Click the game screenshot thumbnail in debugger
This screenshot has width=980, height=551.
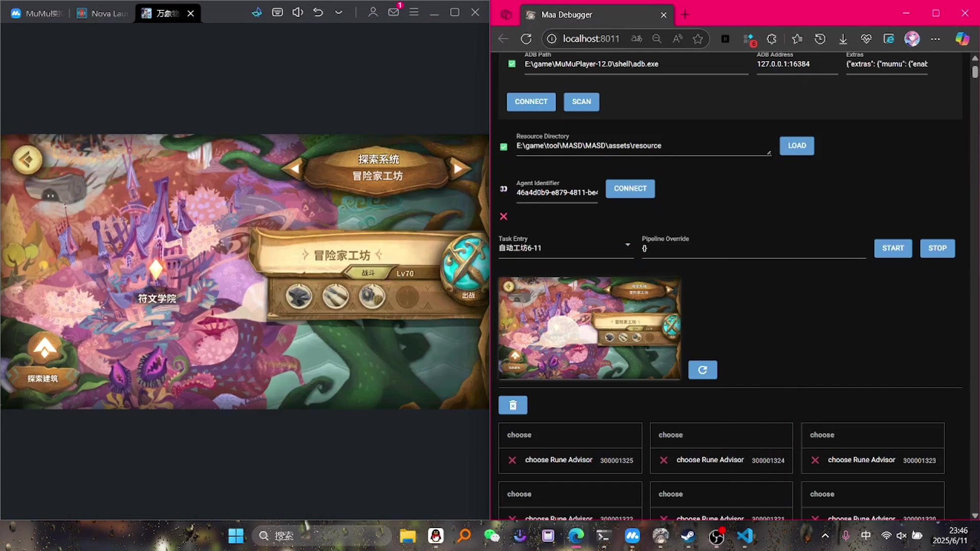(589, 328)
